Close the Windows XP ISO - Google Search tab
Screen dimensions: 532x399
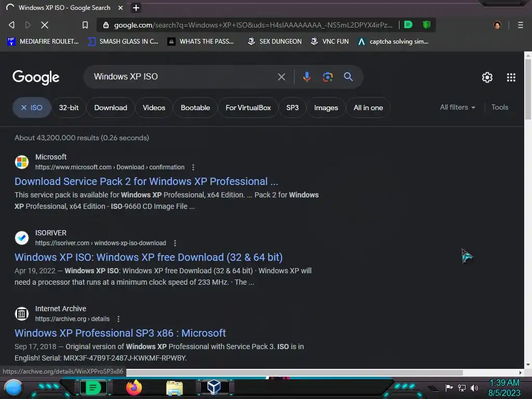(x=121, y=8)
